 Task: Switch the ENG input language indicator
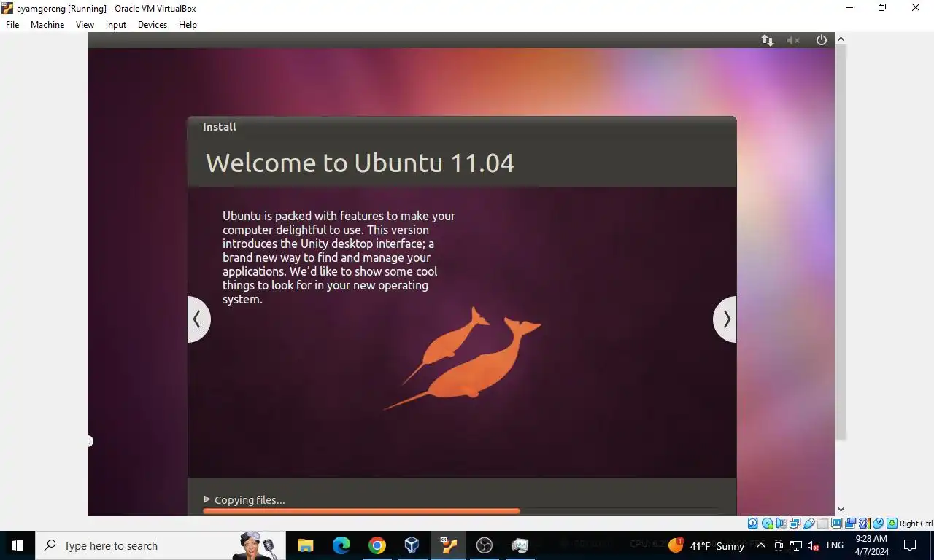click(x=835, y=545)
